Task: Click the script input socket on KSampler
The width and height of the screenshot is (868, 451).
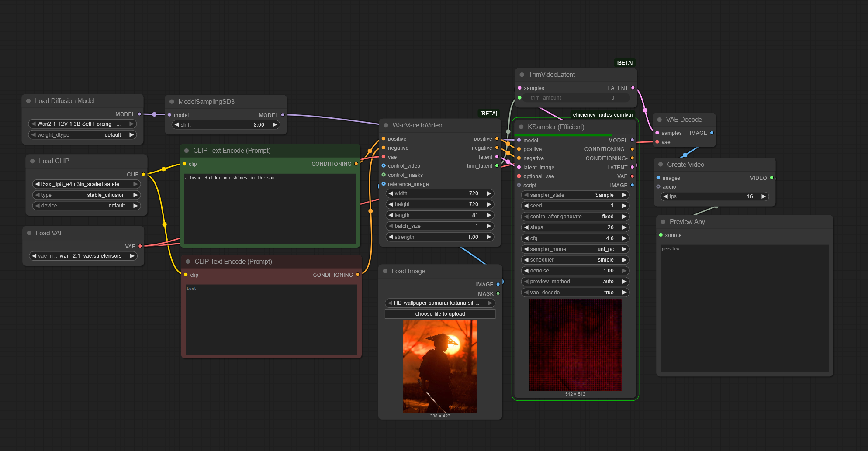Action: [x=519, y=185]
